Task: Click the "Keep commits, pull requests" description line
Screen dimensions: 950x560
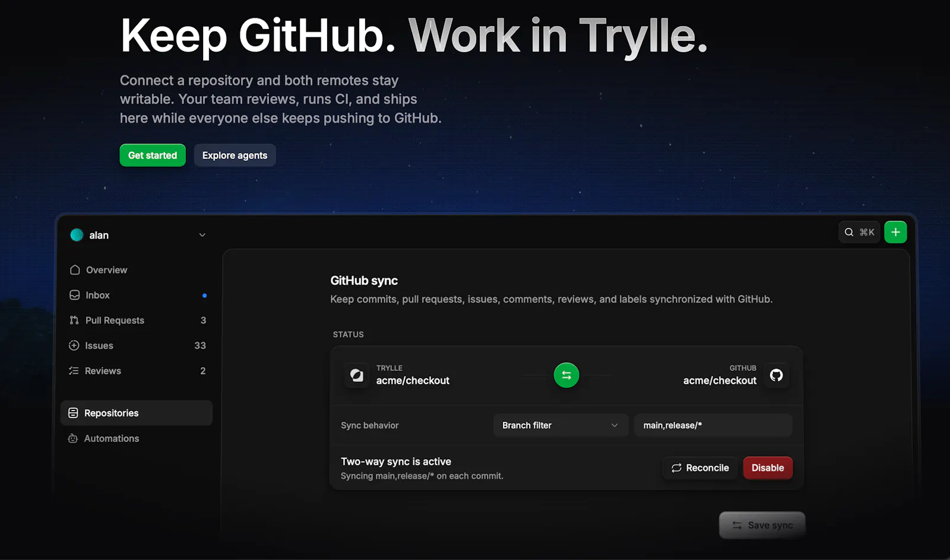Action: pos(552,299)
